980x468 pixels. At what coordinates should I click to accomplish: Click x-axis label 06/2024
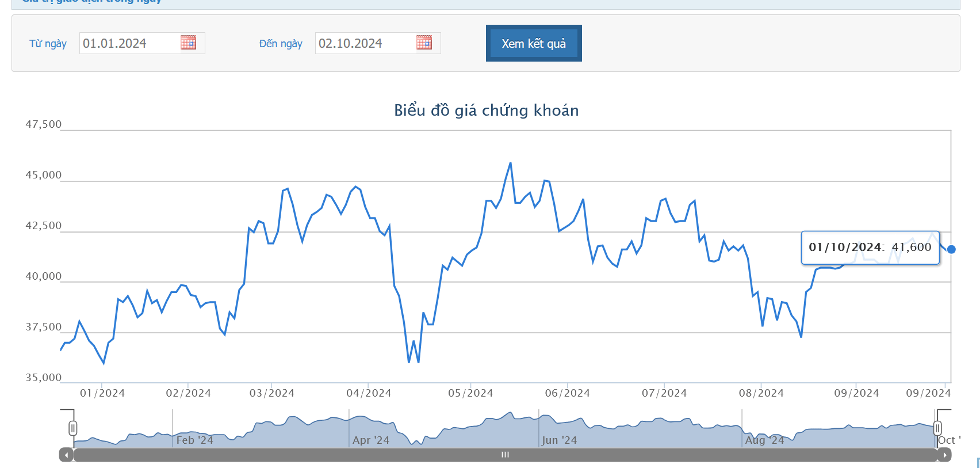(568, 393)
